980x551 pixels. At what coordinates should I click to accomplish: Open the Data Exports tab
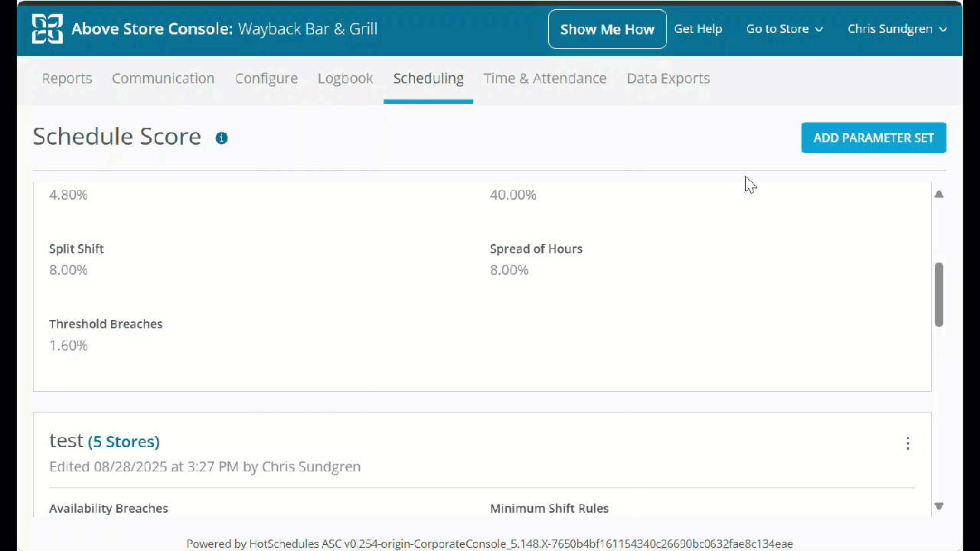(x=668, y=78)
